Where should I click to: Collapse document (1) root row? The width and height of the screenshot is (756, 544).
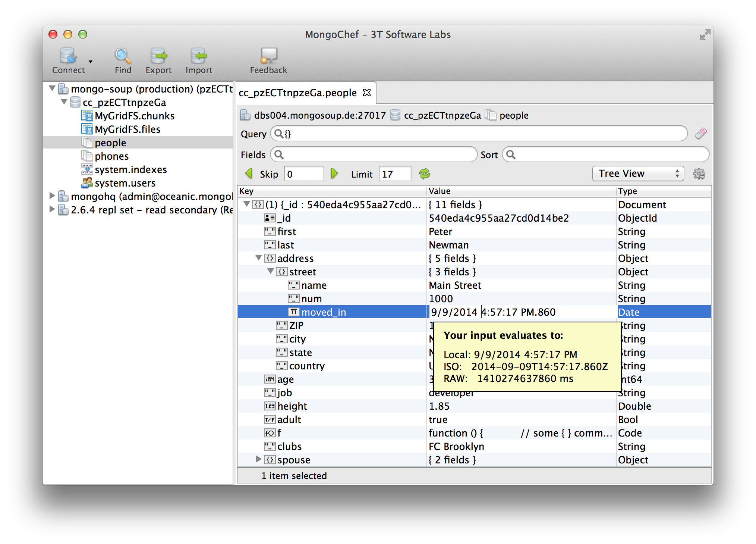(x=246, y=204)
